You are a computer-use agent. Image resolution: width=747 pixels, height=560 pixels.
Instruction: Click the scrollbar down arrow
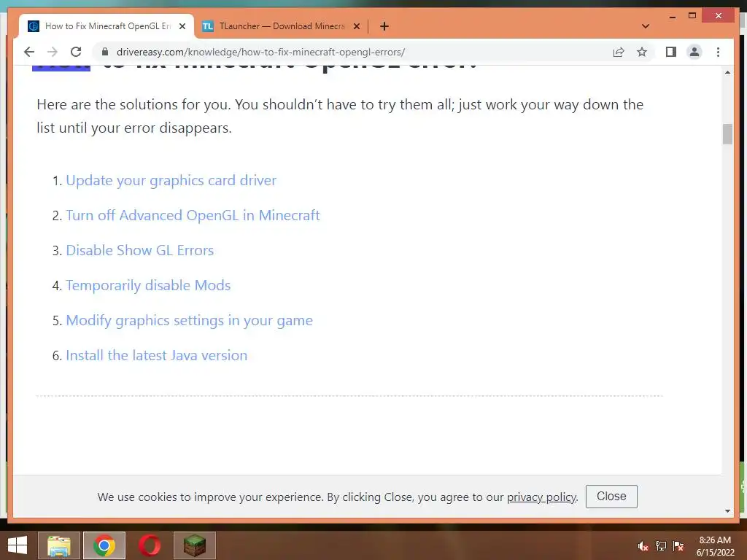727,511
